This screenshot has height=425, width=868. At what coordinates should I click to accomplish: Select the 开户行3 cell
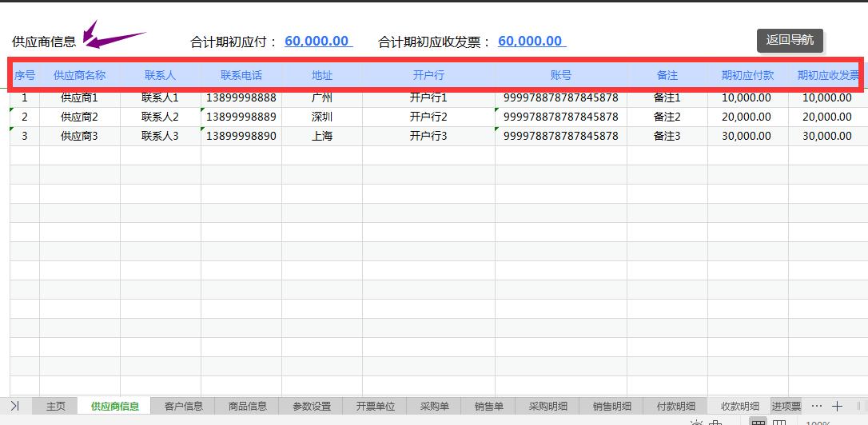(428, 136)
